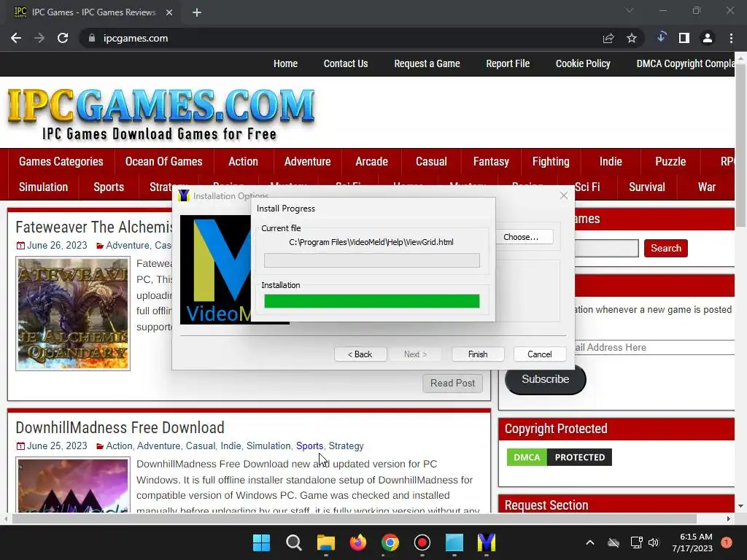Screen dimensions: 747x560
Task: Open taskbar Search
Action: (x=294, y=542)
